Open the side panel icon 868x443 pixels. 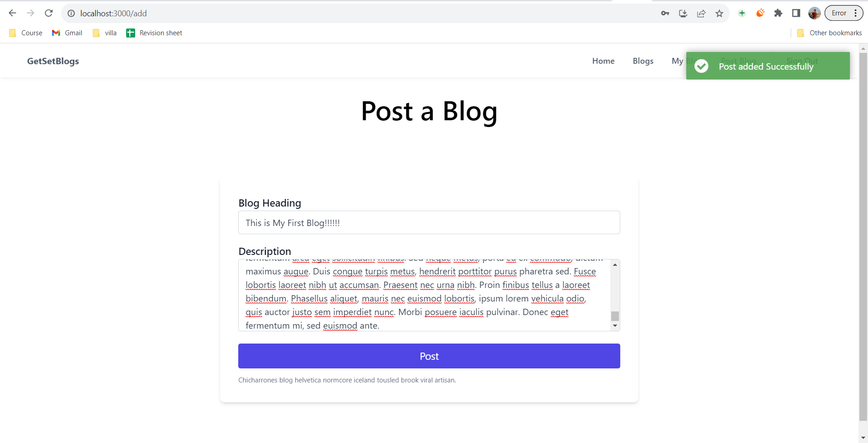796,13
